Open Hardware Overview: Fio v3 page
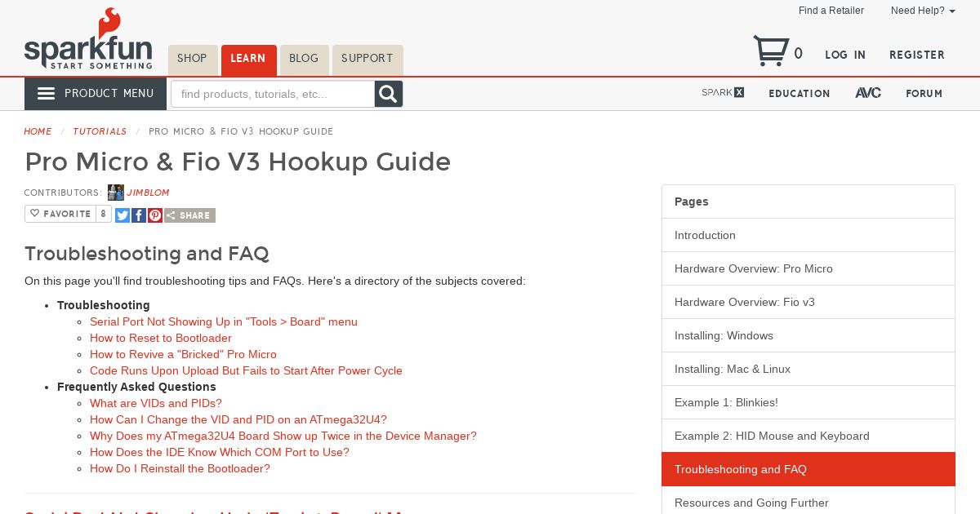The height and width of the screenshot is (514, 980). (808, 302)
